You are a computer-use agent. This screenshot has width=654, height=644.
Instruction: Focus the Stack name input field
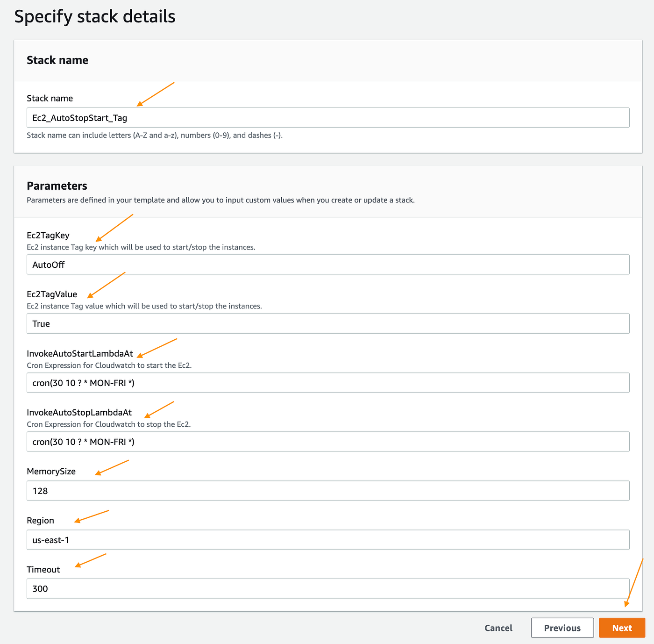click(x=327, y=117)
